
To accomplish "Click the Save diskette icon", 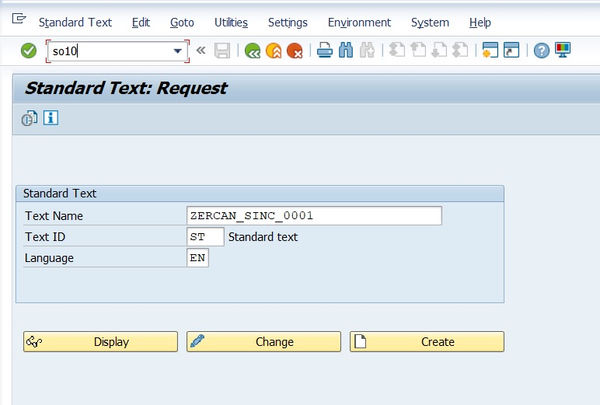I will pyautogui.click(x=222, y=51).
